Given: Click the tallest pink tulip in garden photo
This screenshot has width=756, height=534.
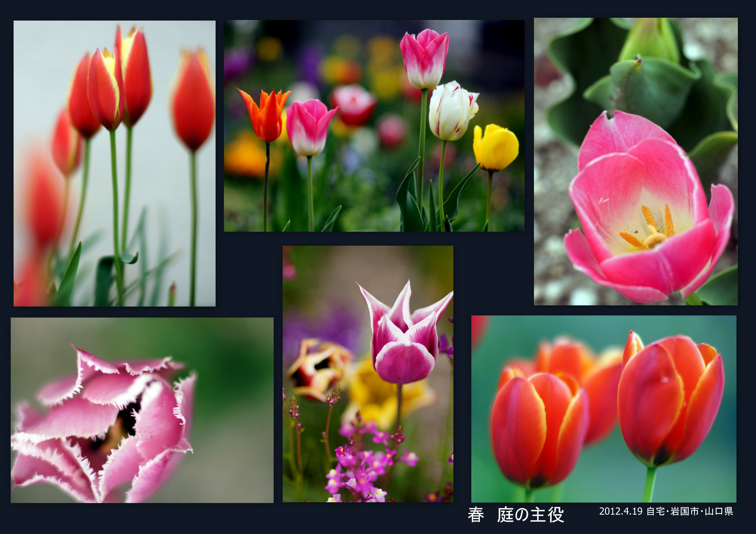Looking at the screenshot, I should (x=424, y=58).
